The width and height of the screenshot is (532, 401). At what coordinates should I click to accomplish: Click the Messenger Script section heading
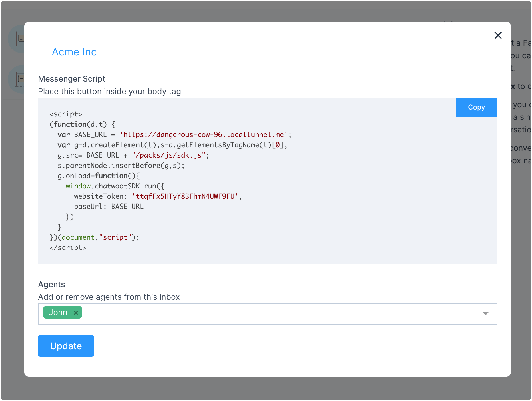tap(71, 79)
